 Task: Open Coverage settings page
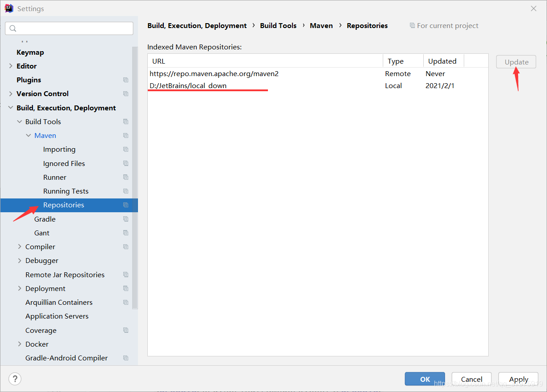(x=41, y=331)
